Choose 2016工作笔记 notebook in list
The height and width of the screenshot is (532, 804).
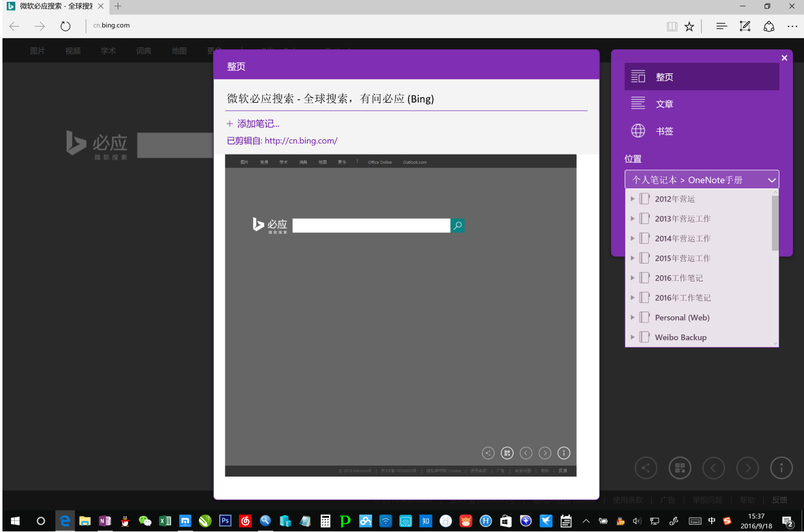coord(679,278)
